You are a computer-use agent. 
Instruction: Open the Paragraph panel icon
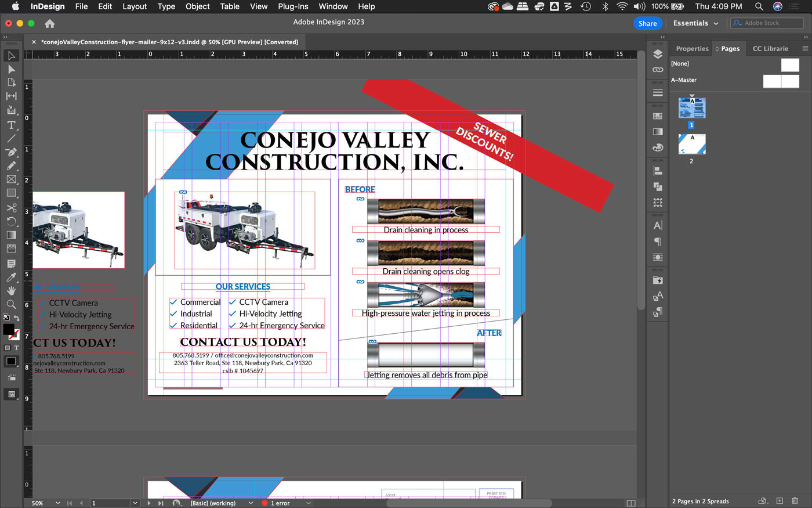(658, 241)
